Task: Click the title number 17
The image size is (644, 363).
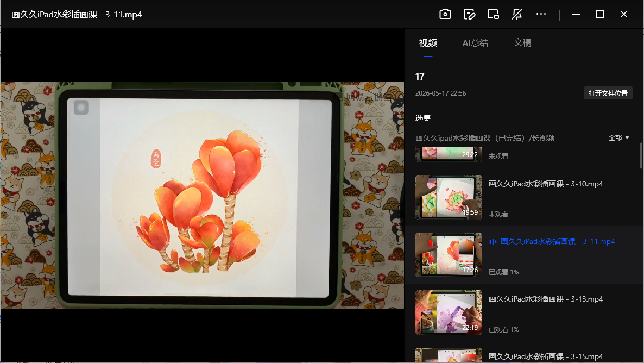Action: coord(420,77)
